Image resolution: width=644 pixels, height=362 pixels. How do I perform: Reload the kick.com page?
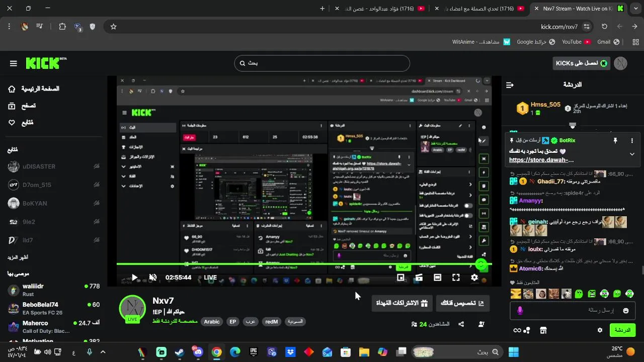[x=605, y=27]
